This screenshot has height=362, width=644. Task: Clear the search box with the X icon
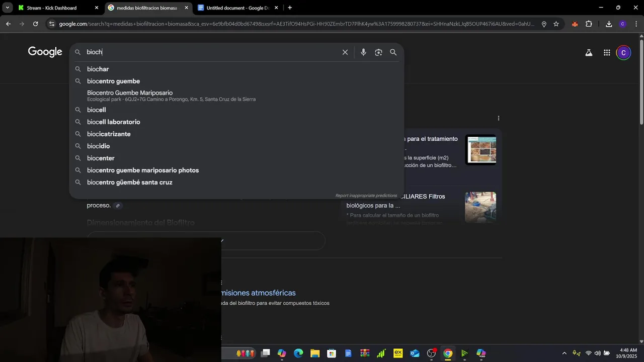[x=345, y=52]
